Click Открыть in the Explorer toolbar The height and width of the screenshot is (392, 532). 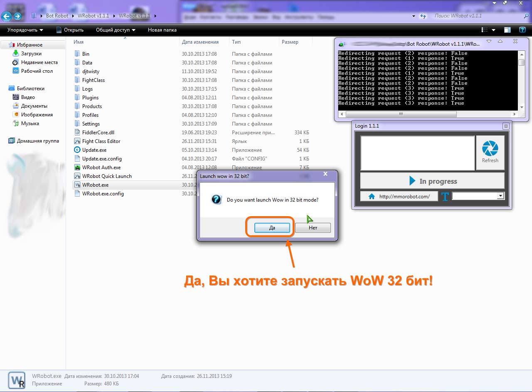point(70,30)
